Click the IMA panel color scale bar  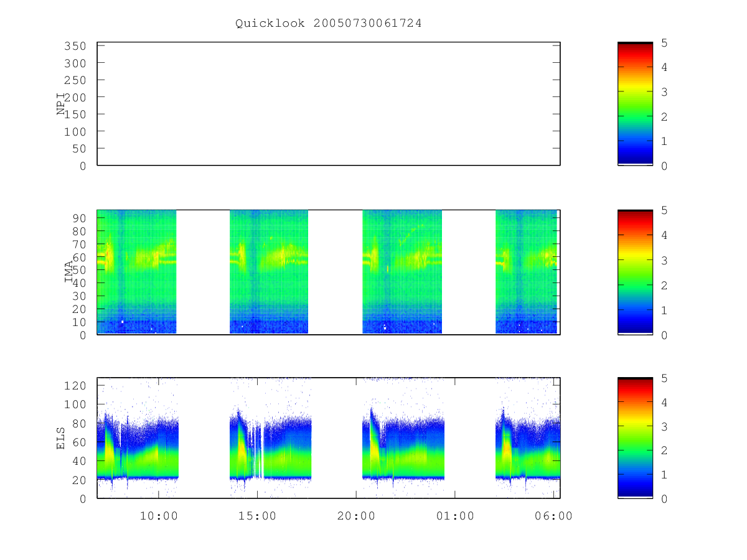(635, 272)
